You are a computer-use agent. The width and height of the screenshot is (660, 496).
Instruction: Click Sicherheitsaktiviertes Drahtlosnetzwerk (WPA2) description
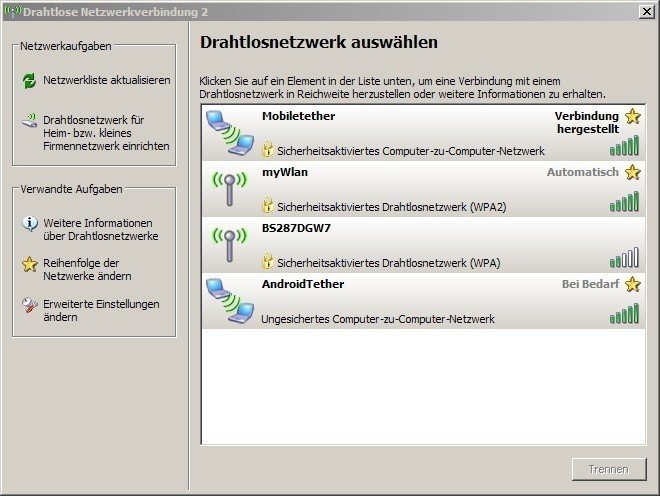(391, 207)
